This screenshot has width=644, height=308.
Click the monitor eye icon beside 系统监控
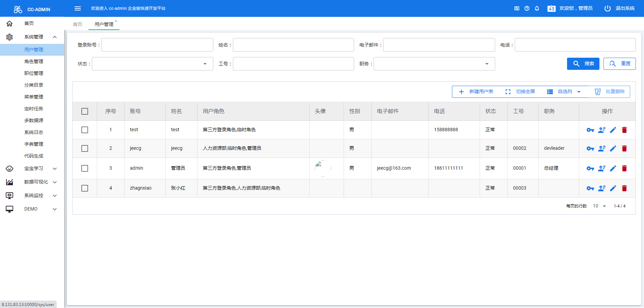9,195
